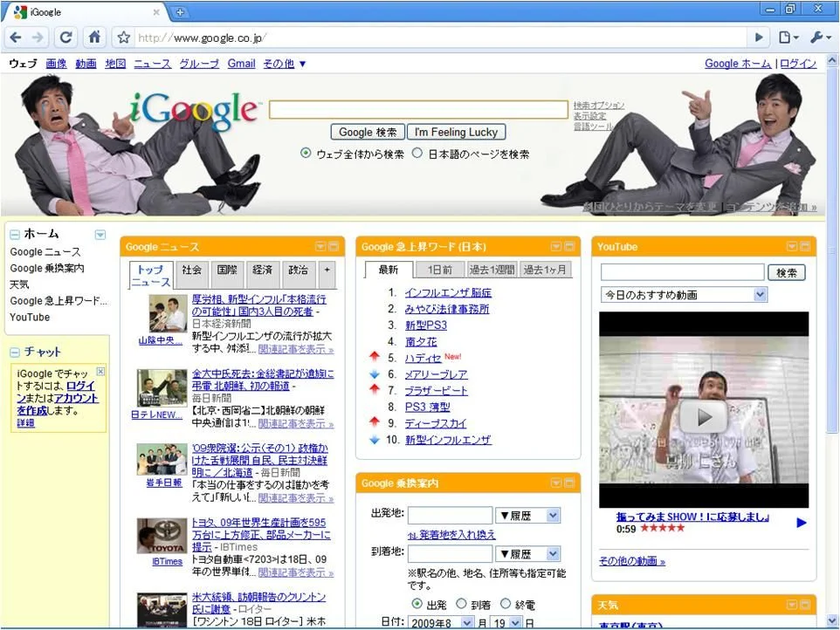Maximize the Google 乗換案内 gadget

pos(569,483)
